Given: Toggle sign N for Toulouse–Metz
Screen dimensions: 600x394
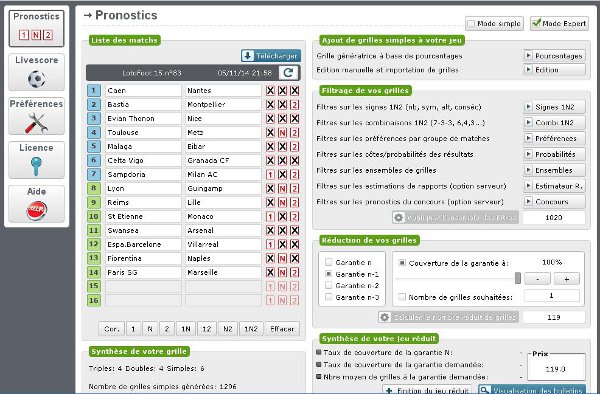Looking at the screenshot, I should click(282, 133).
